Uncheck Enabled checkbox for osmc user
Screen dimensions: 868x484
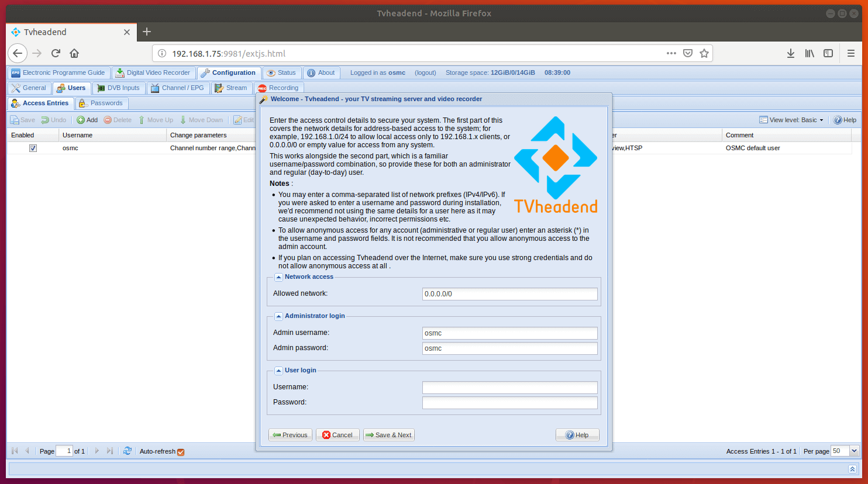33,148
